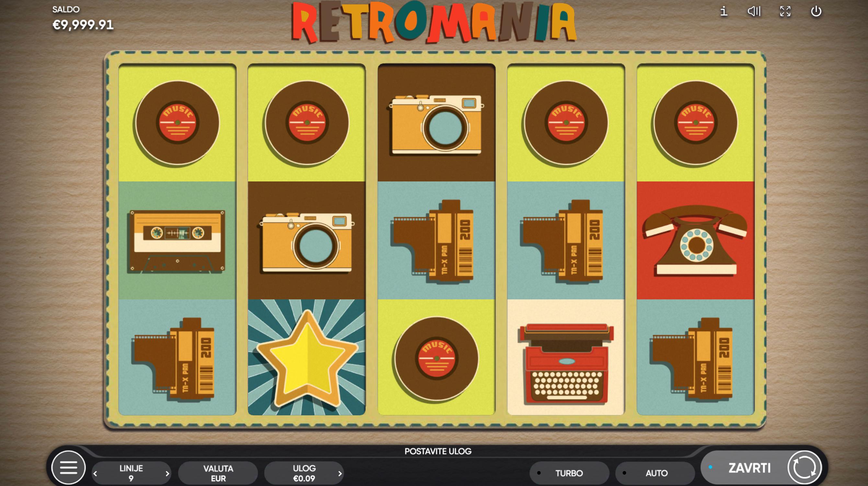868x486 pixels.
Task: Toggle Auto spin mode
Action: tap(656, 473)
